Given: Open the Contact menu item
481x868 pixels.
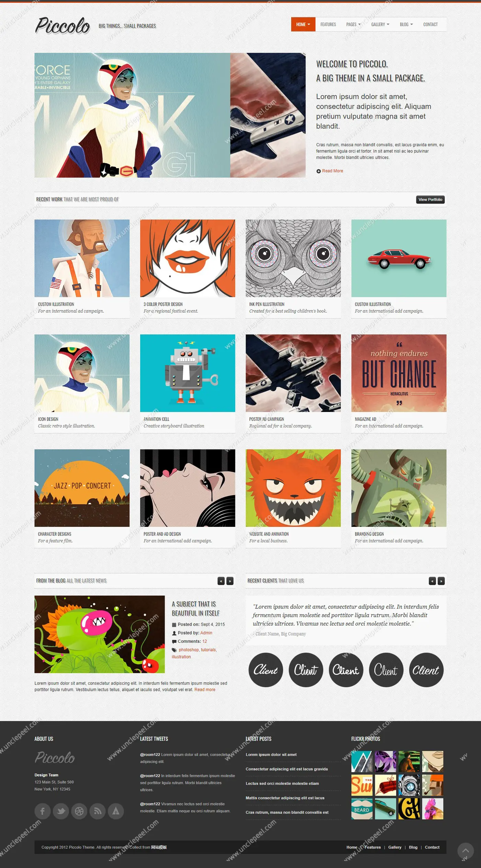Looking at the screenshot, I should tap(430, 24).
